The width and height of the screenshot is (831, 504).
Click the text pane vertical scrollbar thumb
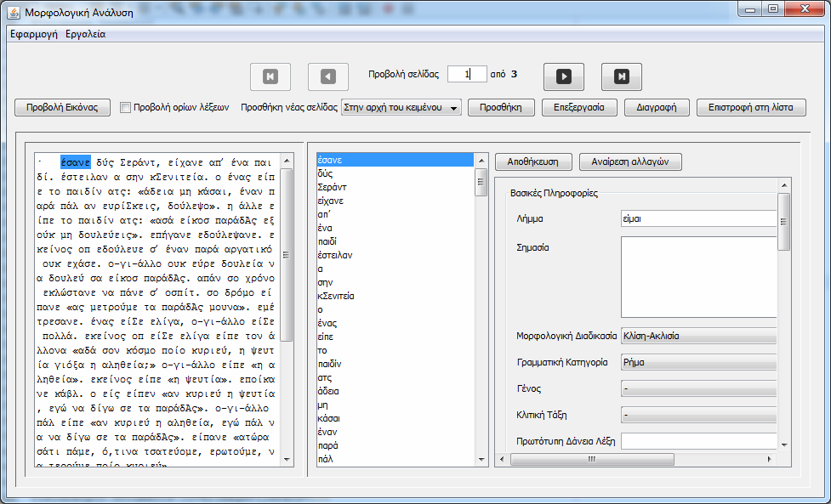pos(286,255)
